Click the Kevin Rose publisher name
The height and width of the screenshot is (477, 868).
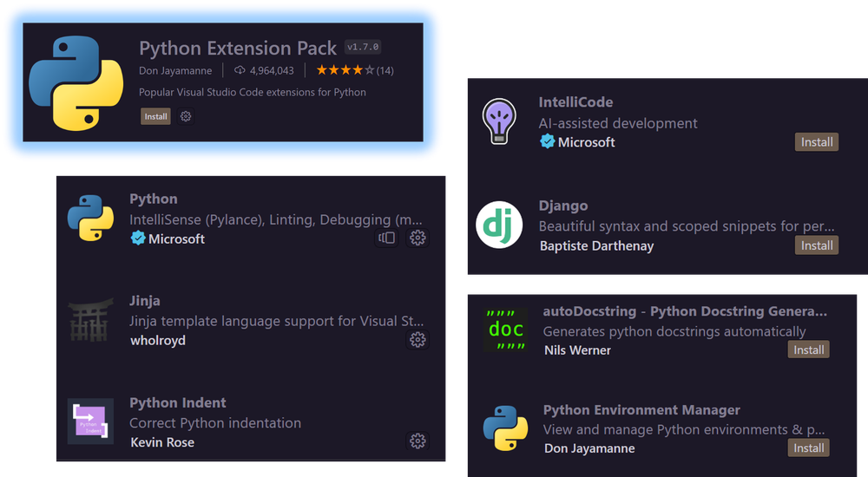(x=162, y=442)
